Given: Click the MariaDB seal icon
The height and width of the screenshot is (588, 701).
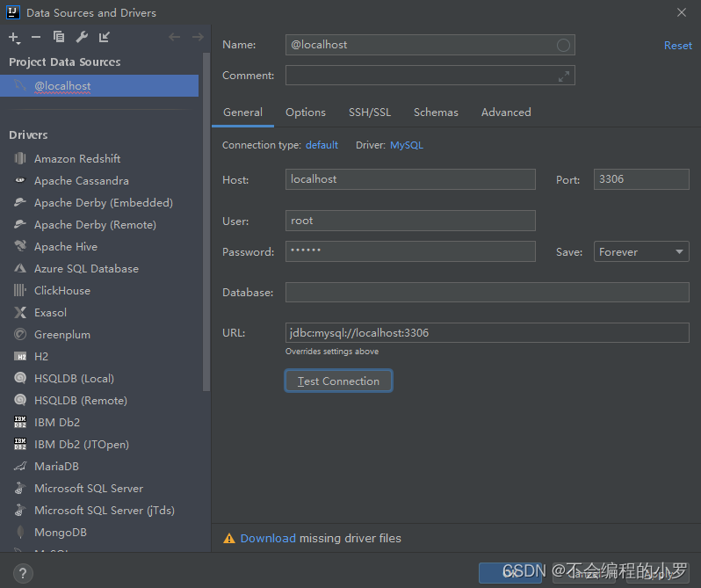Looking at the screenshot, I should pos(19,467).
